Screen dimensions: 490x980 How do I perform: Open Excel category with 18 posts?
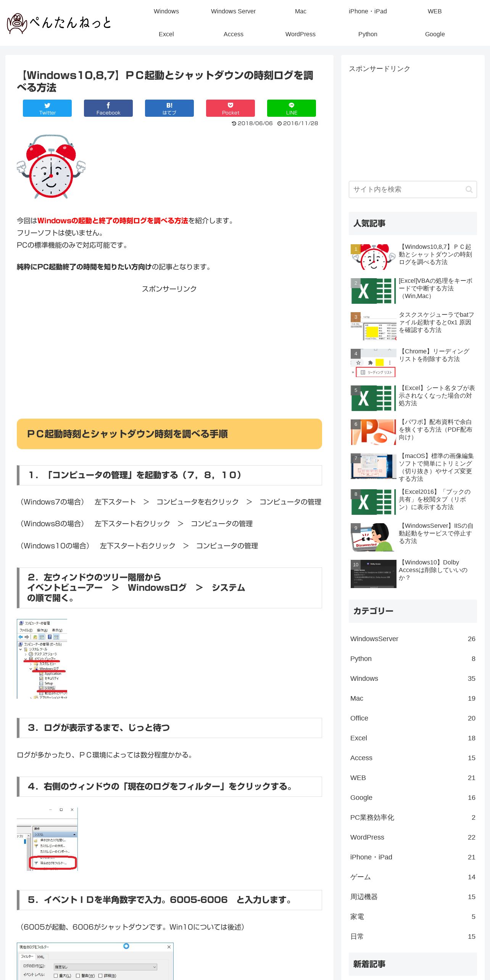413,738
